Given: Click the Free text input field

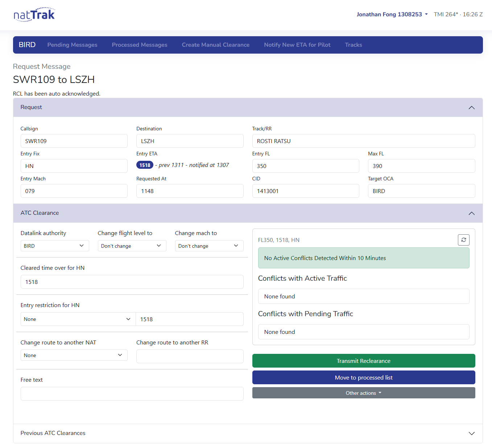Looking at the screenshot, I should [x=132, y=394].
